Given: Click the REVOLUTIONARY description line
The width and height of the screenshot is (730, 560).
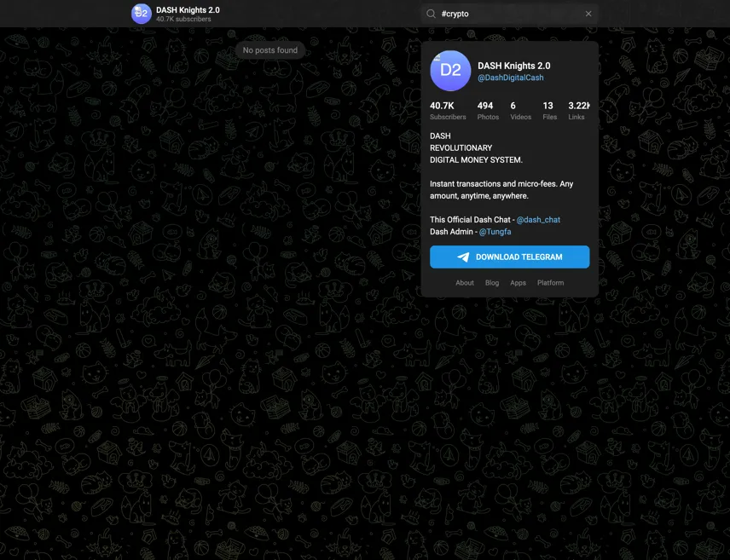Looking at the screenshot, I should [x=461, y=148].
